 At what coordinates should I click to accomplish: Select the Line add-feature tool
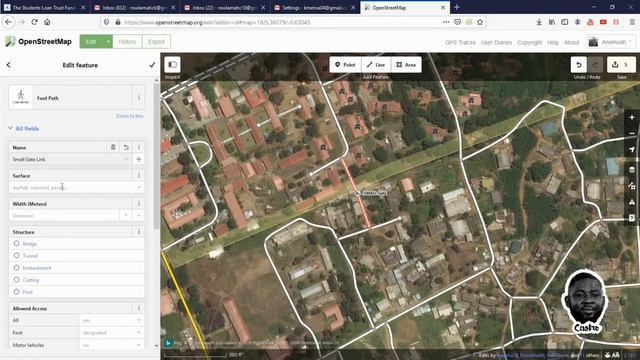coord(376,64)
